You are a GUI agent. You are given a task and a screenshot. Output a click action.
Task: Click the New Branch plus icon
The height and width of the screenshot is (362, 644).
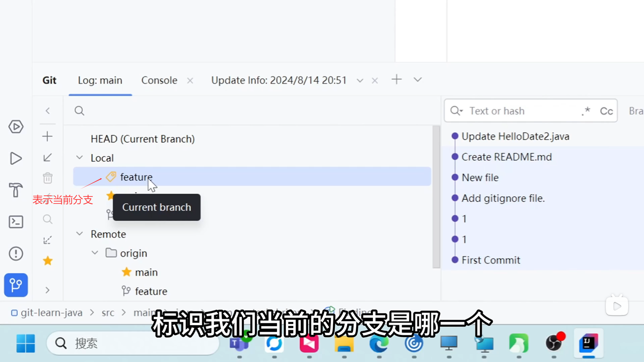47,136
